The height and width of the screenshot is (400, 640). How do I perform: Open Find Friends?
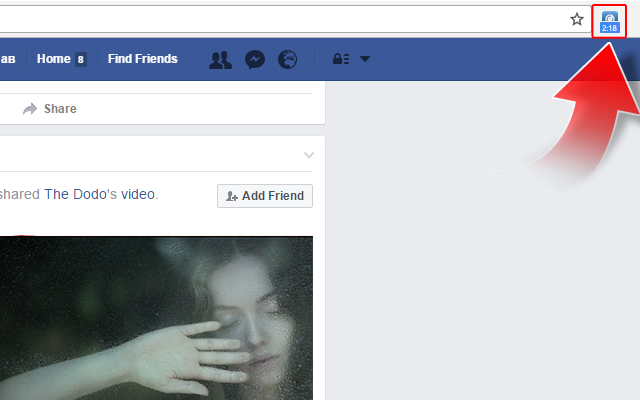coord(142,59)
